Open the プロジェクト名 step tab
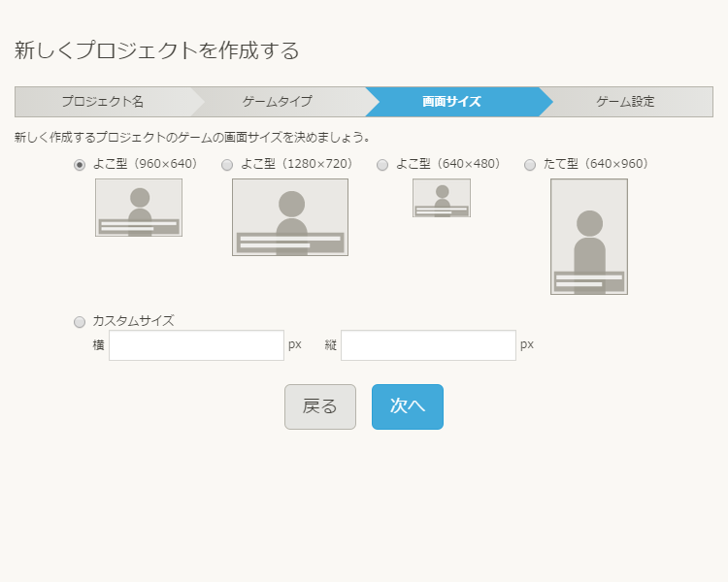Image resolution: width=728 pixels, height=582 pixels. tap(103, 102)
